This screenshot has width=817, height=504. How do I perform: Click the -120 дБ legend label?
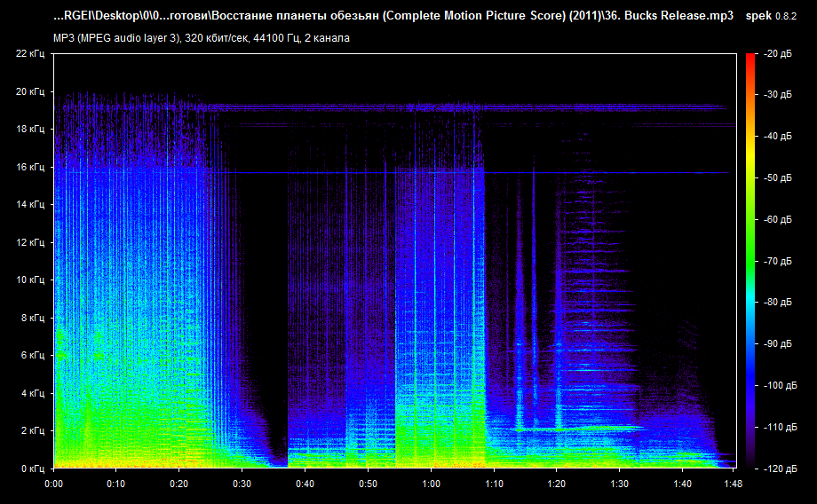780,469
